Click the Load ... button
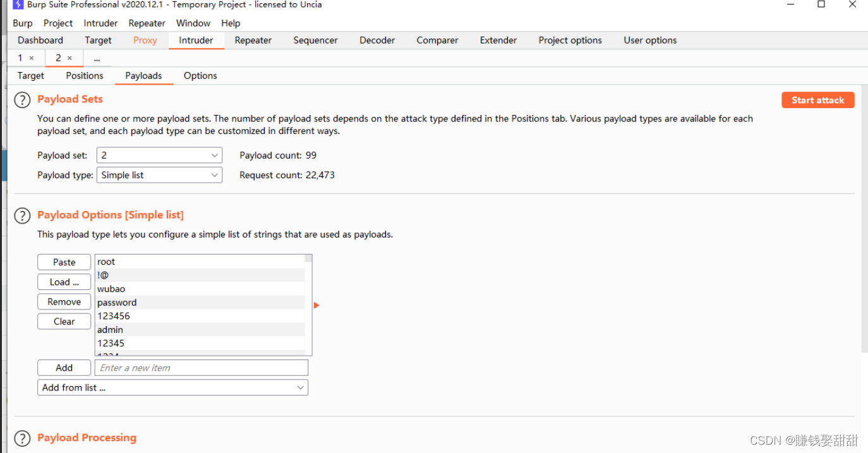Screen dimensions: 868x453 click(x=64, y=282)
